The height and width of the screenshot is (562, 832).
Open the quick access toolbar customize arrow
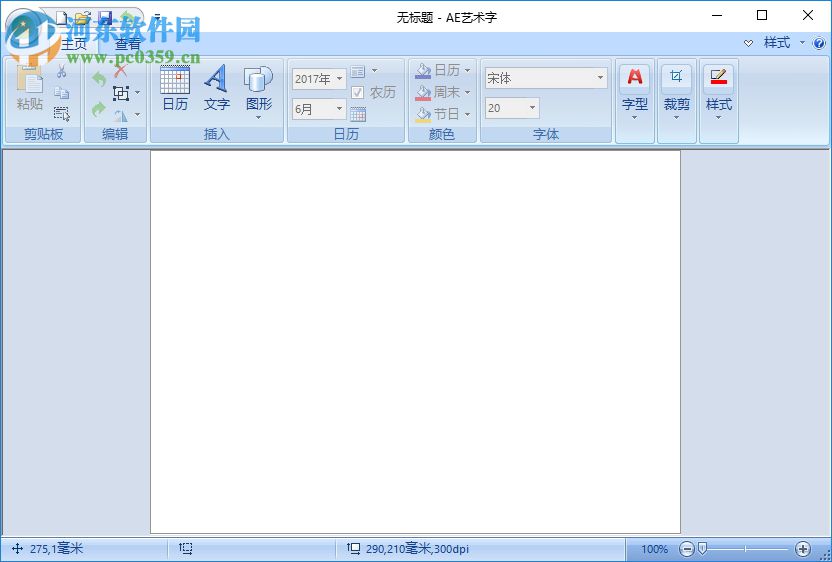157,18
